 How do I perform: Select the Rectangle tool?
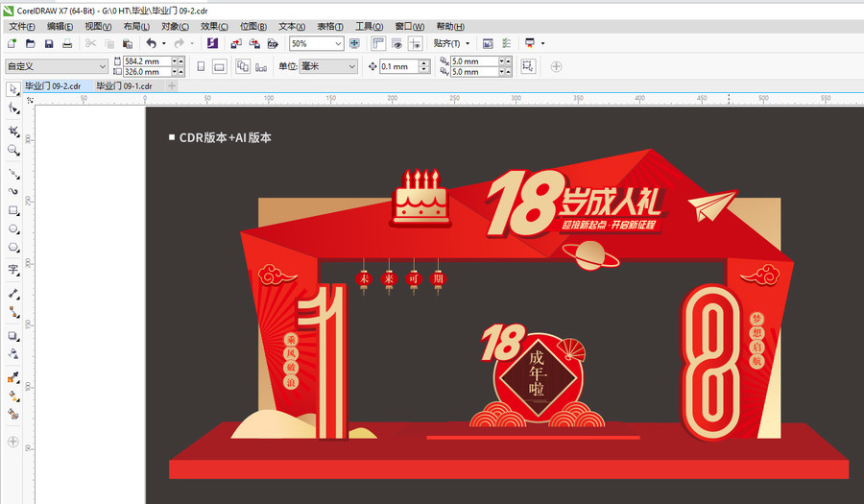(13, 210)
